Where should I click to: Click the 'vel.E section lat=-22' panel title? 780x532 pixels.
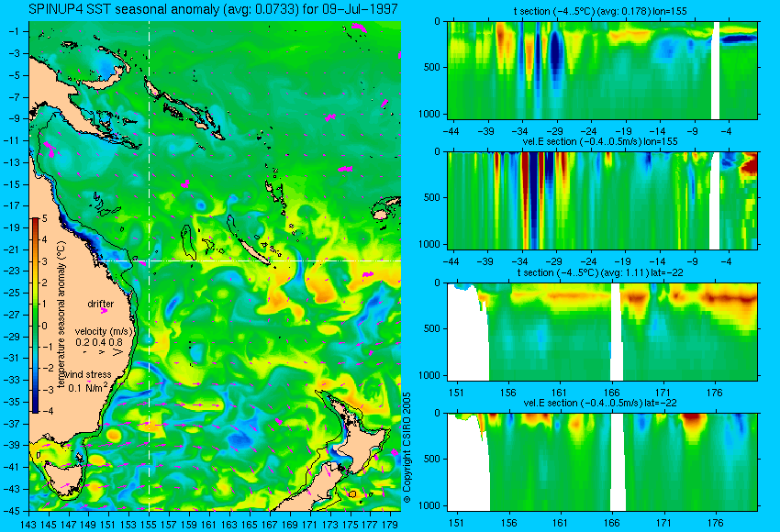pyautogui.click(x=600, y=404)
